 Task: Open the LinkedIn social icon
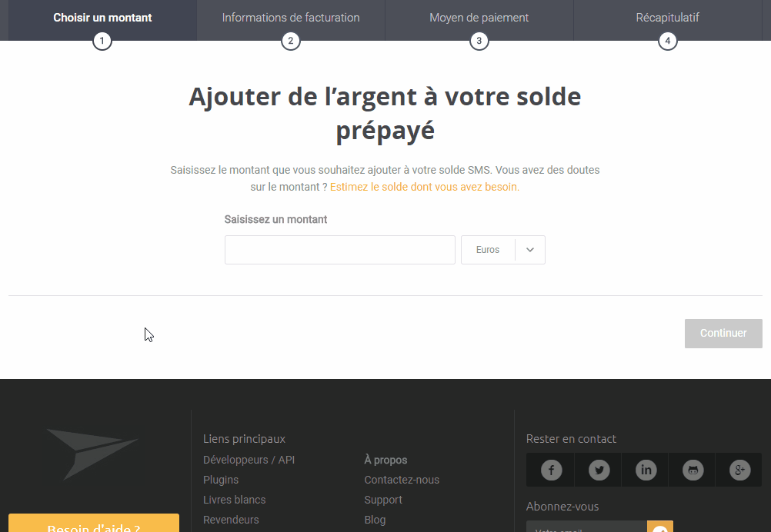click(646, 470)
